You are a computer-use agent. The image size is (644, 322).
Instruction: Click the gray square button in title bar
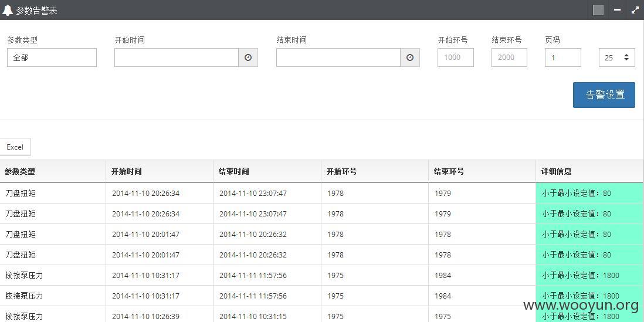pyautogui.click(x=598, y=10)
